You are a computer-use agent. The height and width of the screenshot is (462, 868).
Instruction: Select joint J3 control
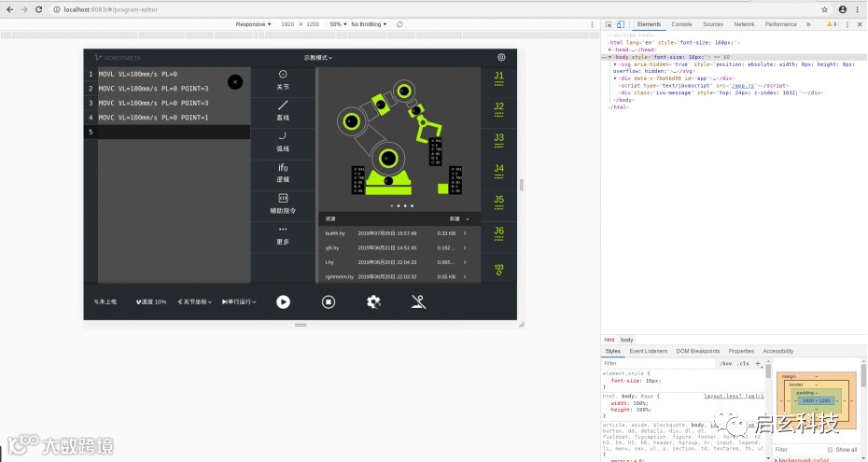point(498,141)
